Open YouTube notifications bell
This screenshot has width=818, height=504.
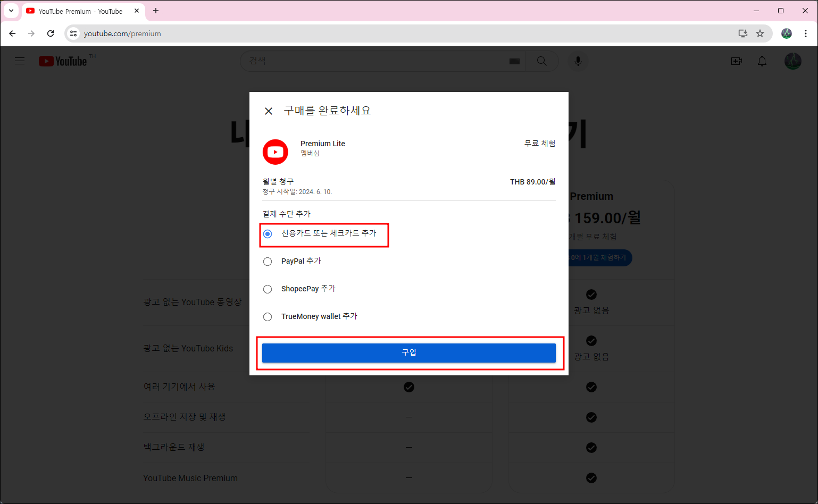[762, 61]
